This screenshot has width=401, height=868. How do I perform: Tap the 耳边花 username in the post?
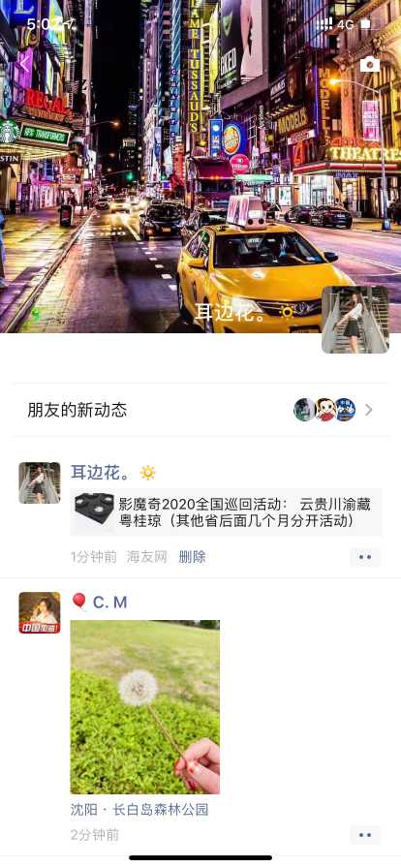coord(101,472)
